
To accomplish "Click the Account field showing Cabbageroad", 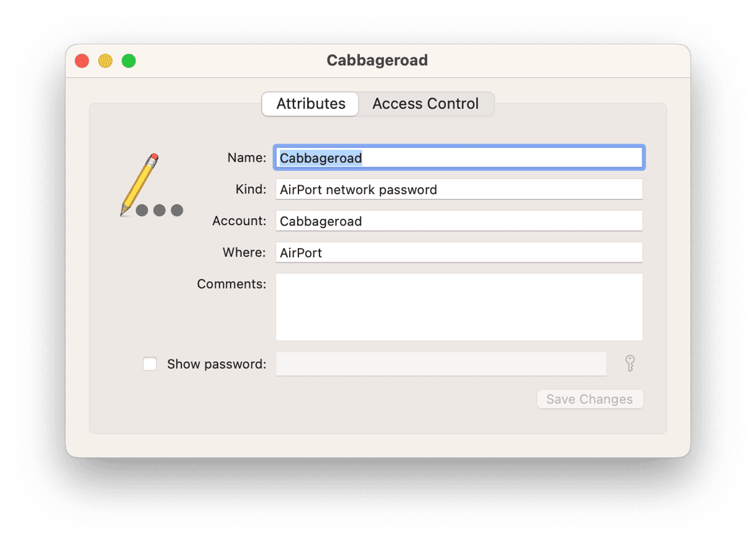I will 459,221.
